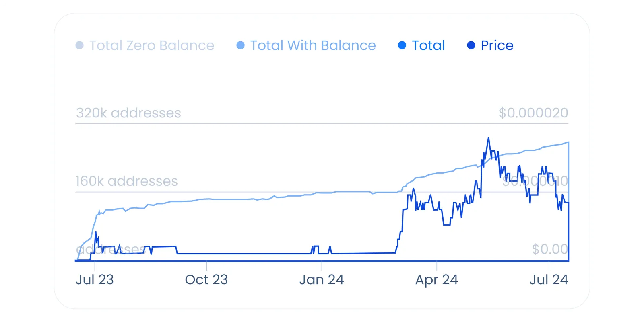Select the Oct 23 date label
Screen dimensions: 644x322
(206, 279)
